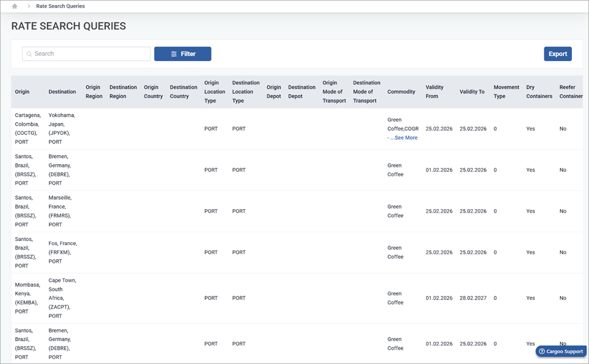The image size is (589, 364).
Task: Sort by the Destination column header
Action: [x=62, y=91]
